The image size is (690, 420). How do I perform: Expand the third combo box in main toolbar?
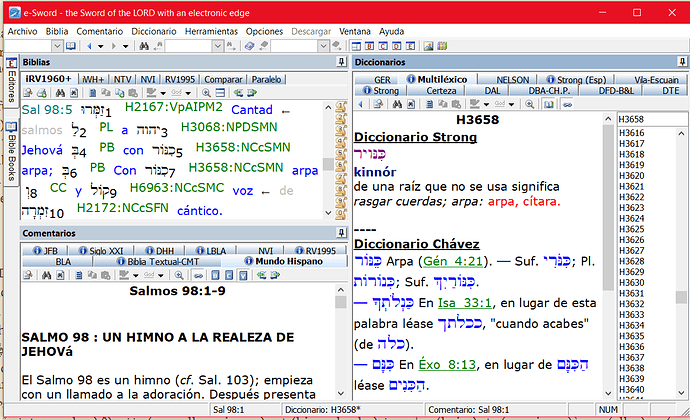point(323,46)
